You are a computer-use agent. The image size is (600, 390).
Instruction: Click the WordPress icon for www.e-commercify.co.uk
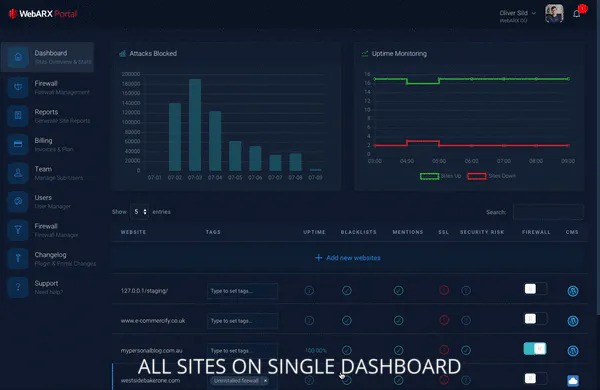(573, 321)
